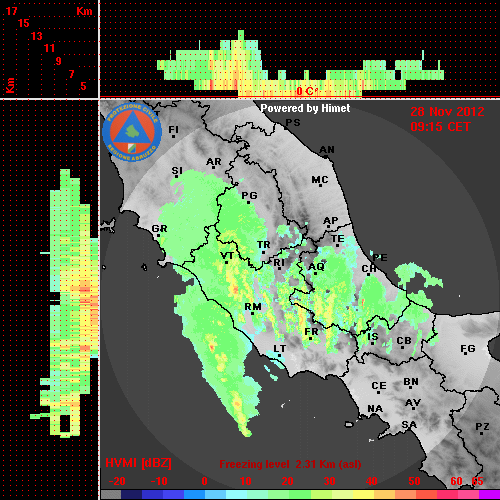The image size is (500, 500).
Task: Click the '10' value on dBZ scale
Action: (246, 481)
